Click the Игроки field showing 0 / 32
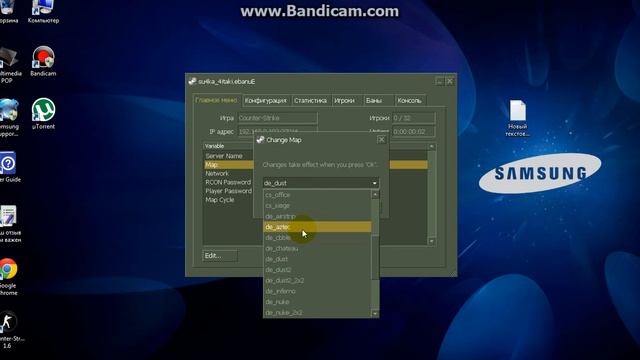This screenshot has height=360, width=640. coord(413,118)
